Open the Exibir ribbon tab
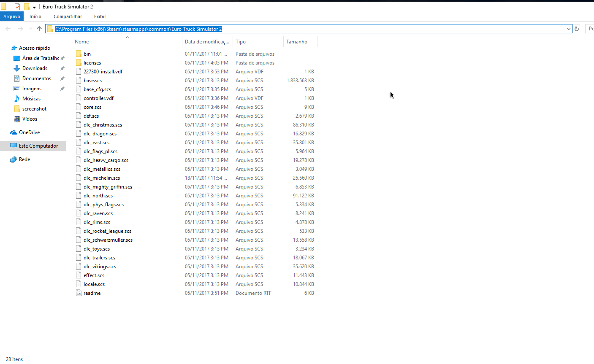Screen dimensions: 594x364 100,16
